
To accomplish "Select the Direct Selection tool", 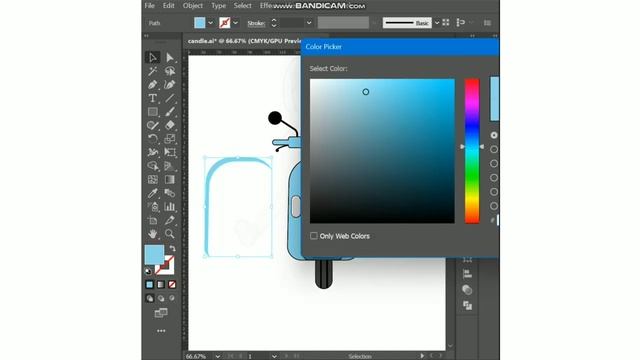I will [x=170, y=58].
